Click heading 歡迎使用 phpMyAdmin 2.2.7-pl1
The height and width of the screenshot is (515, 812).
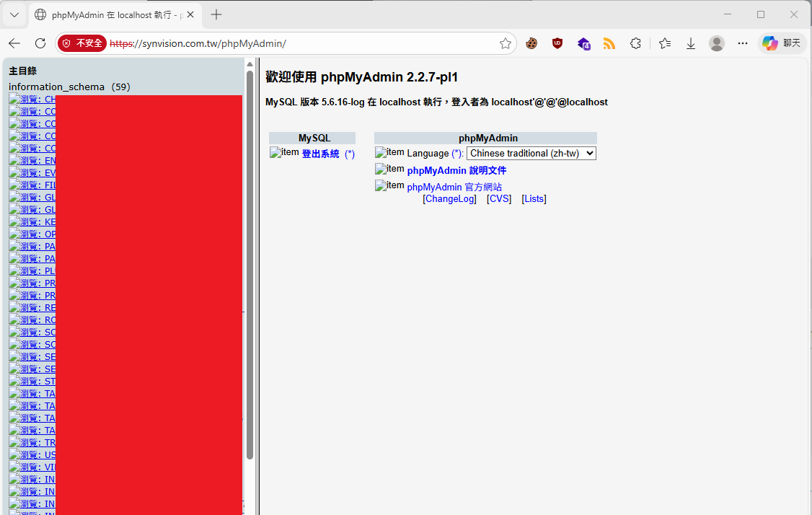point(361,77)
